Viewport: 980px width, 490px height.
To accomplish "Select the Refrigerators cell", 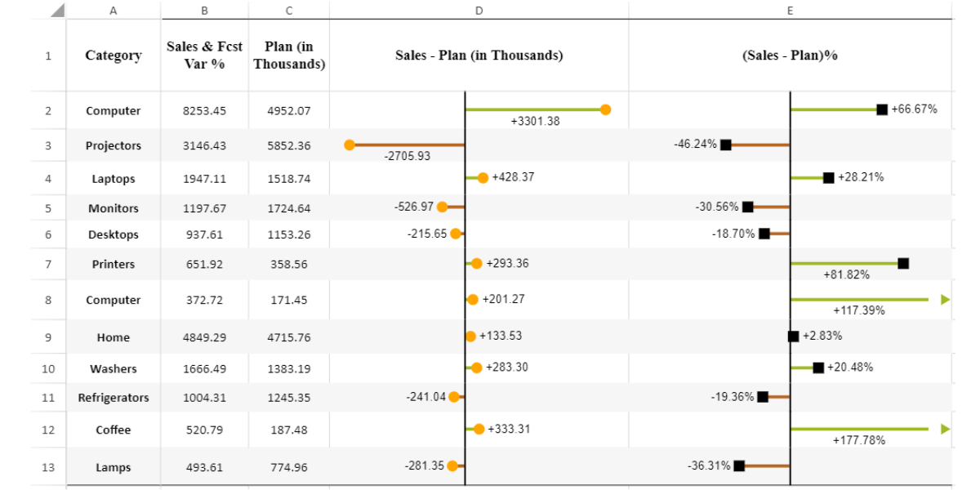I will coord(113,398).
